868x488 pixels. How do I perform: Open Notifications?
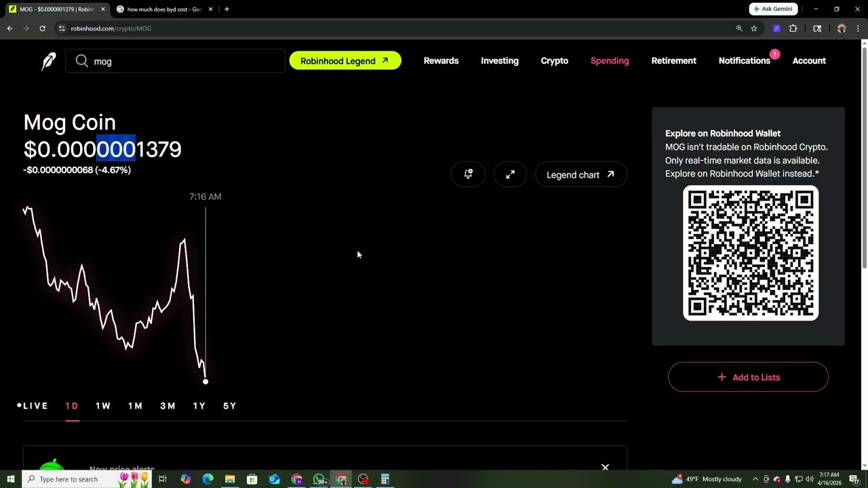(744, 60)
